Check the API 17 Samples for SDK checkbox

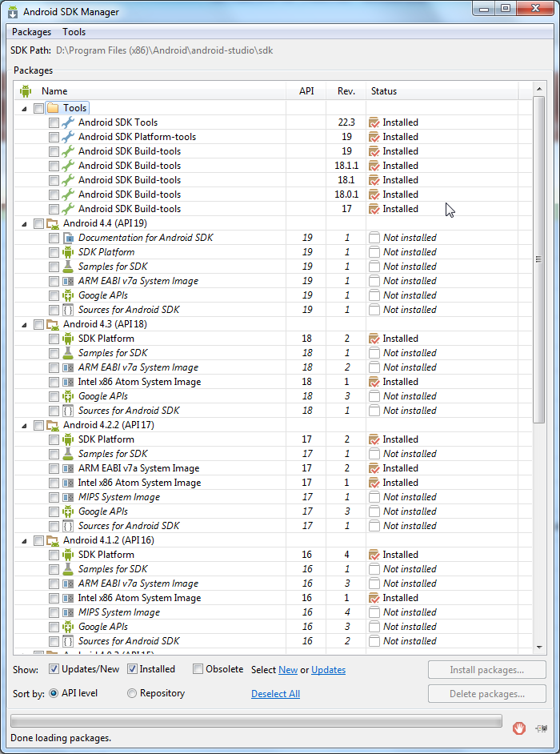pos(54,455)
